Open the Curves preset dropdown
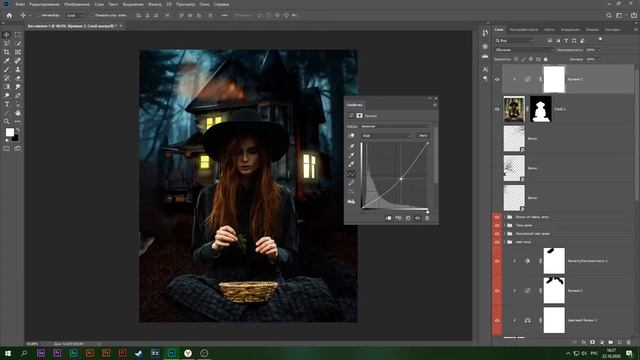This screenshot has height=360, width=640. pos(395,126)
